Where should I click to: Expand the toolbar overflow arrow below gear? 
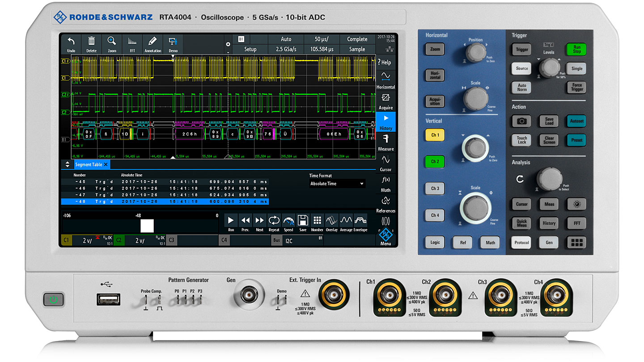(228, 51)
